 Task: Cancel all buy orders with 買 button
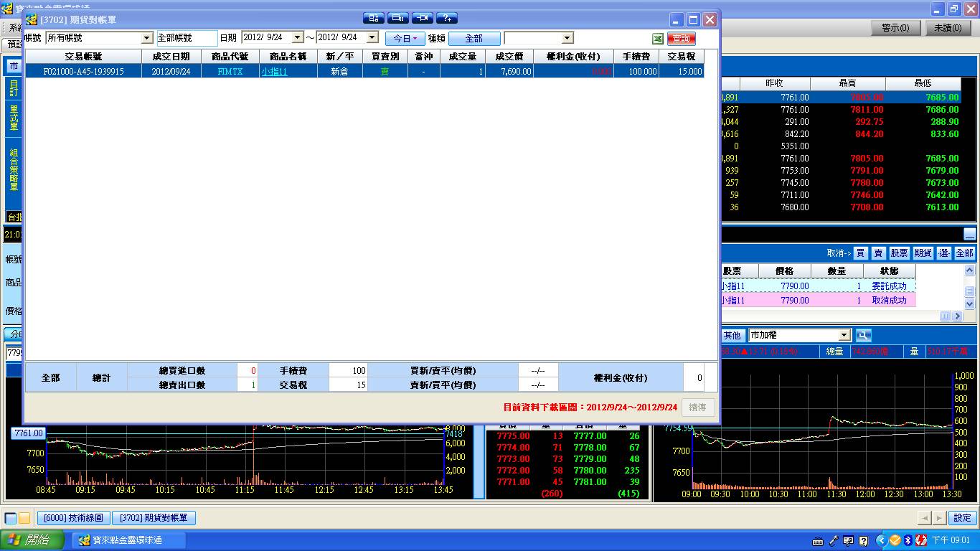click(x=860, y=253)
